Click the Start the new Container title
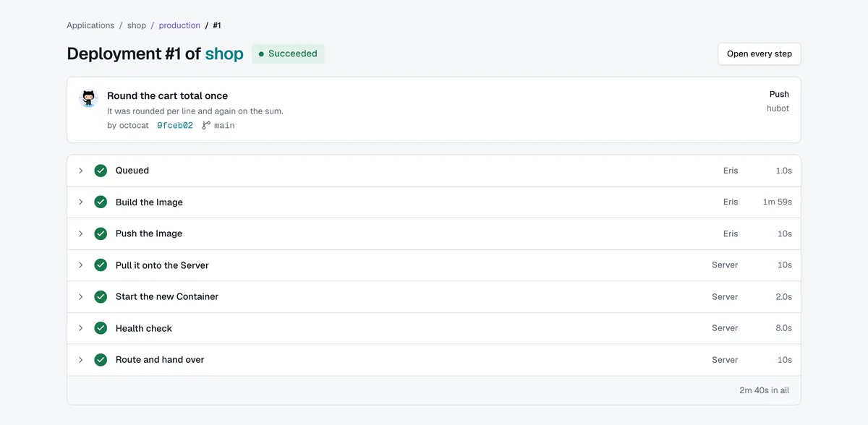The width and height of the screenshot is (868, 425). [x=167, y=296]
